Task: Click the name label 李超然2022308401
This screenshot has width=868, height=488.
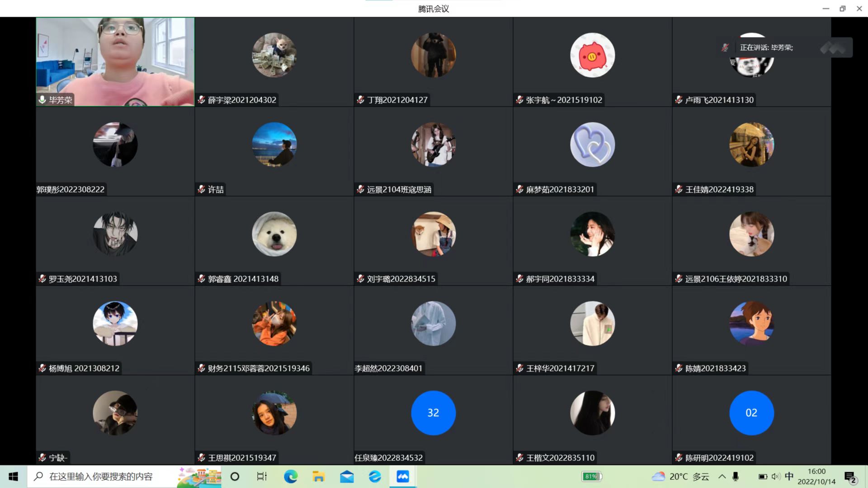Action: click(388, 368)
